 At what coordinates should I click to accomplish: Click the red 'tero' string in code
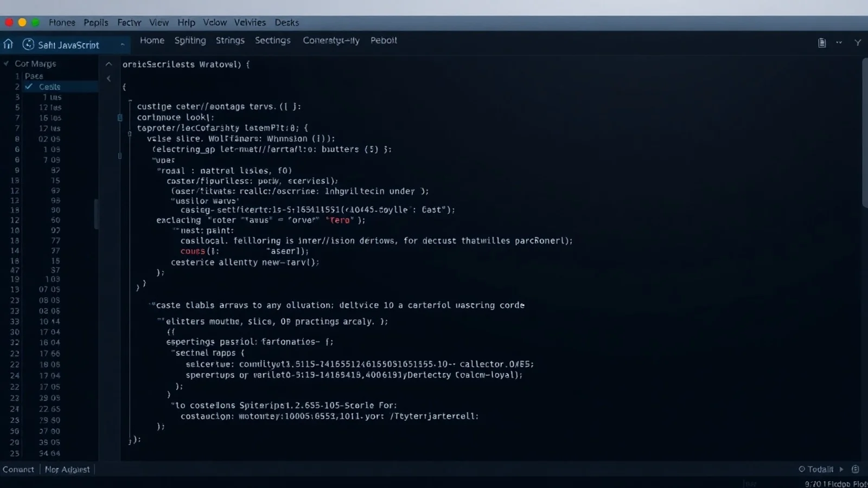click(340, 220)
